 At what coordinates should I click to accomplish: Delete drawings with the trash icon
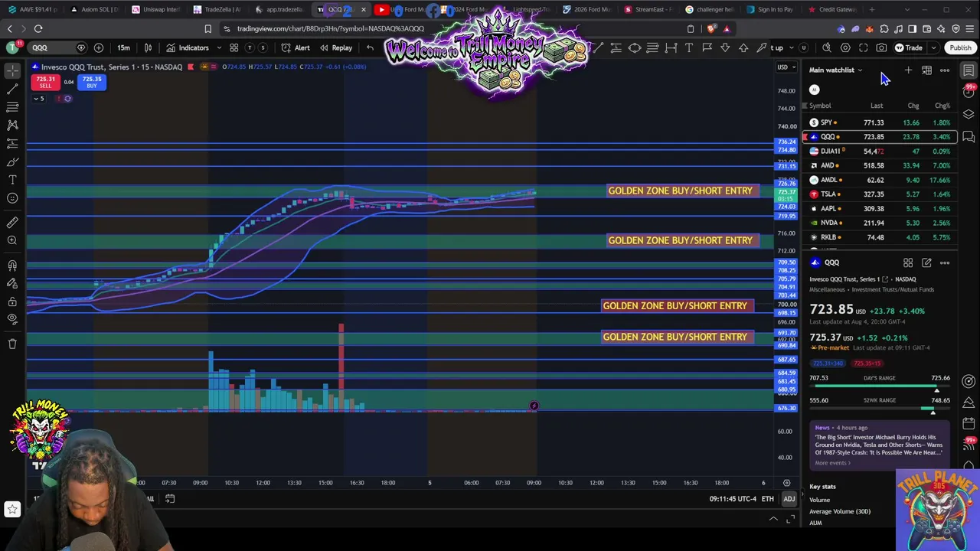12,344
